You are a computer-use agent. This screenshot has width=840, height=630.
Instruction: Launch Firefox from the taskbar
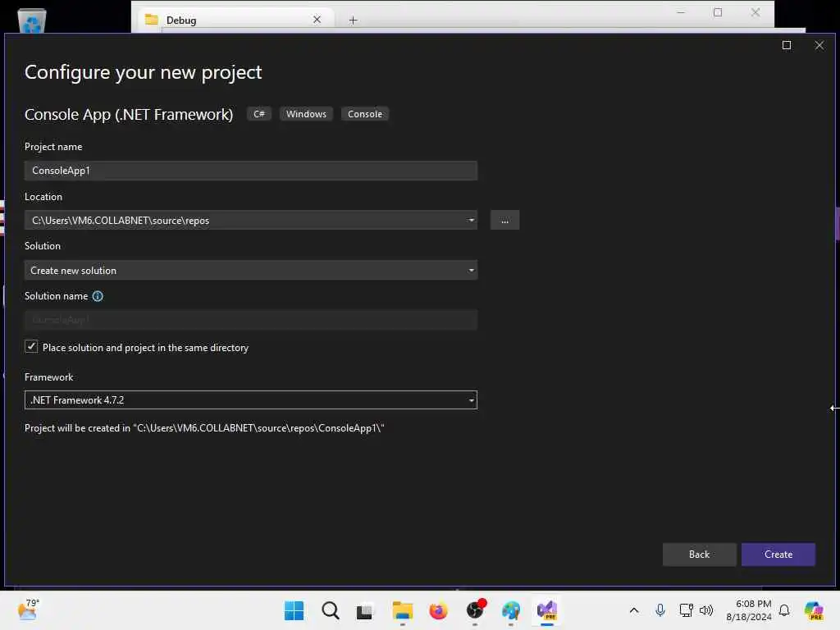(x=438, y=610)
